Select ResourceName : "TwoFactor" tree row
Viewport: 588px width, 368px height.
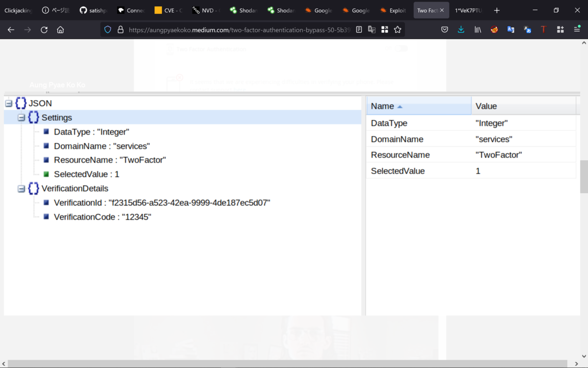click(110, 160)
